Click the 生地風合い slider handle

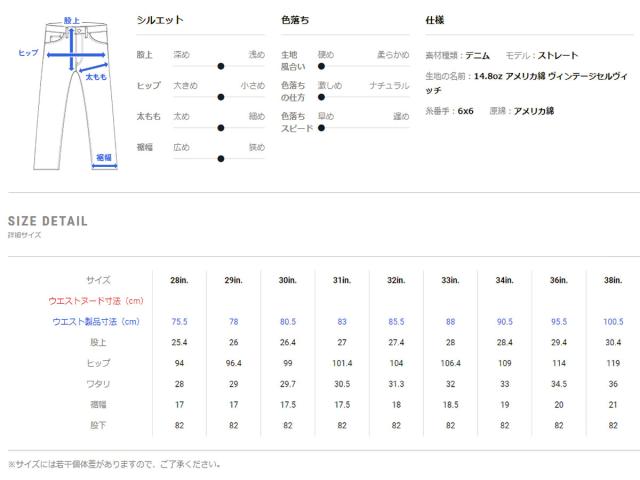(x=321, y=66)
